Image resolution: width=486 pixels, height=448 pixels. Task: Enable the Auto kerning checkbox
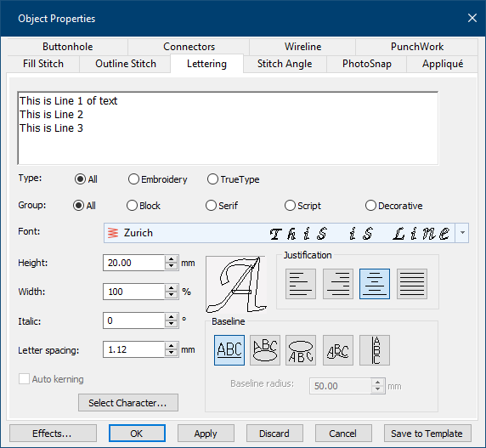pyautogui.click(x=24, y=379)
